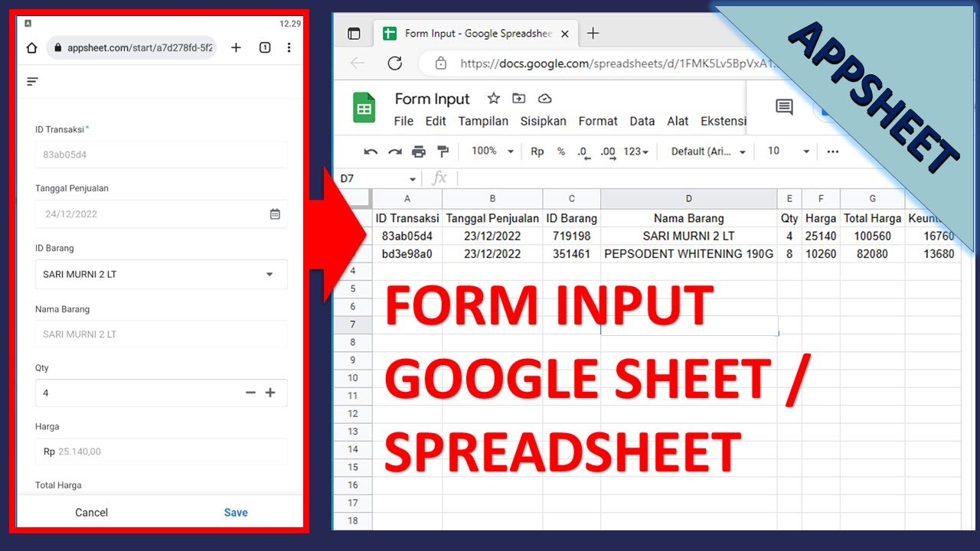Close the Form Input browser tab
This screenshot has width=980, height=551.
point(565,34)
